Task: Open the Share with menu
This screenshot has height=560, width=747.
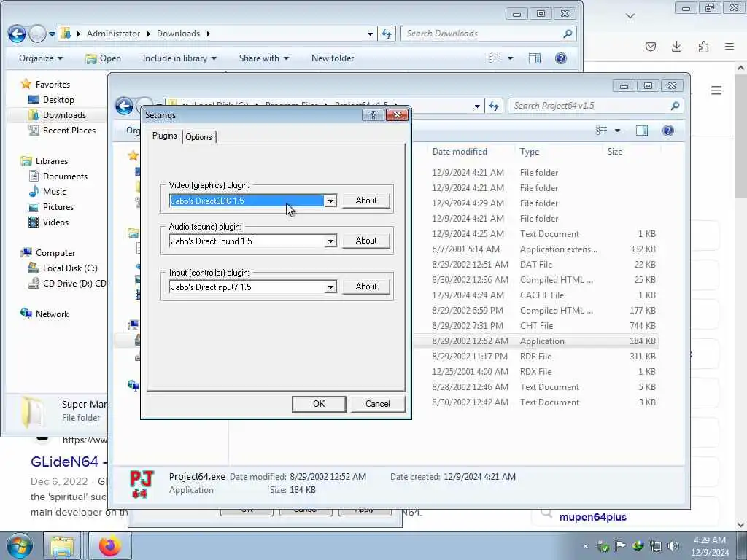Action: pos(263,58)
